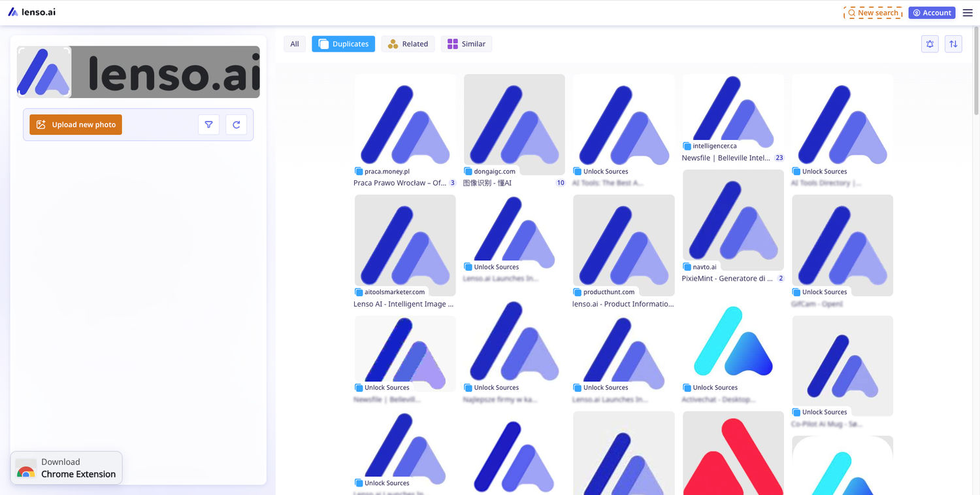Open the hamburger menu in the header

[x=968, y=12]
